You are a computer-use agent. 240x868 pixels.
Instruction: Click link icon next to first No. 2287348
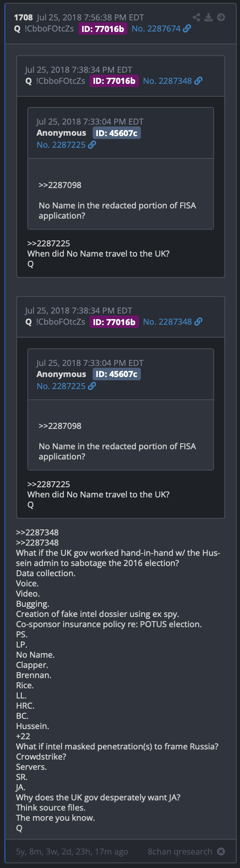point(198,81)
